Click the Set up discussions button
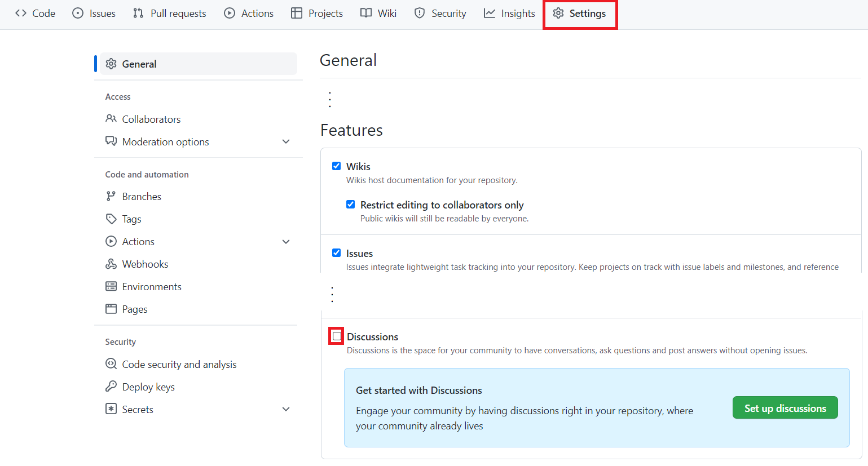Screen dimensions: 868x466 pyautogui.click(x=785, y=408)
